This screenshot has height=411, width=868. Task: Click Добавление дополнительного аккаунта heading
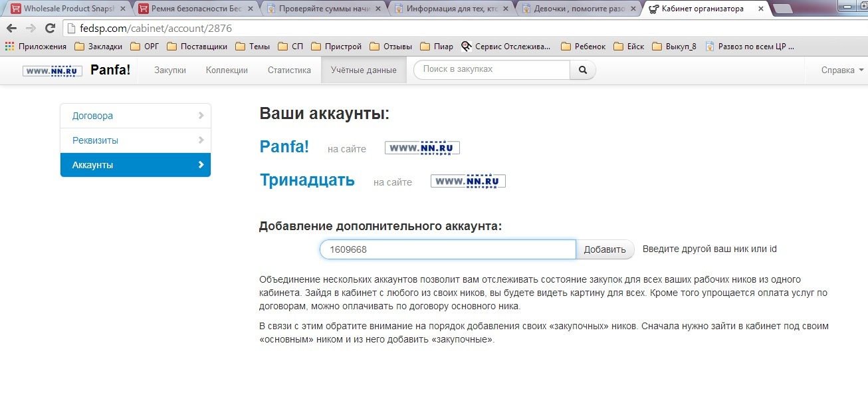[380, 226]
